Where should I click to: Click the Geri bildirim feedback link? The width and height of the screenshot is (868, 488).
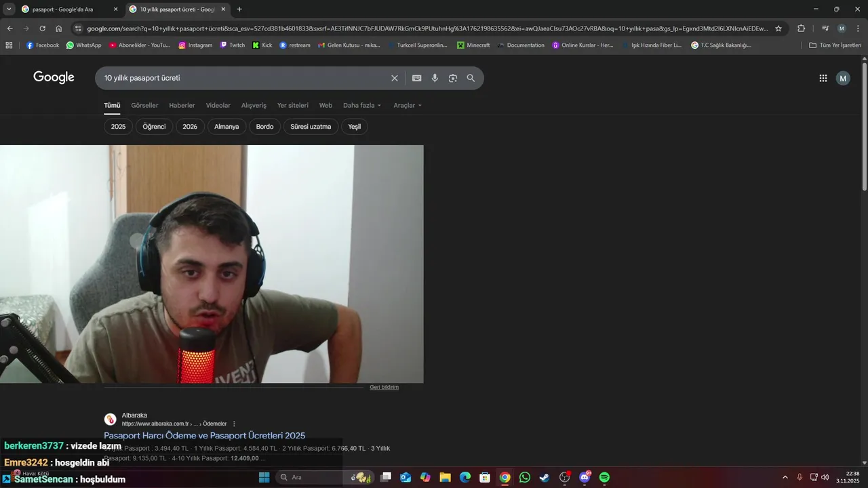click(x=384, y=388)
